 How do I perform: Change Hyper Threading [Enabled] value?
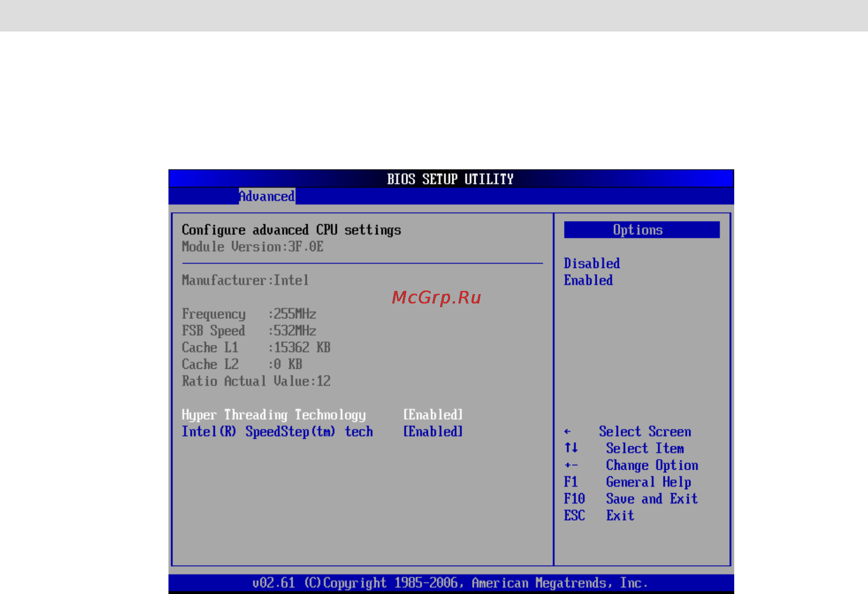click(433, 415)
